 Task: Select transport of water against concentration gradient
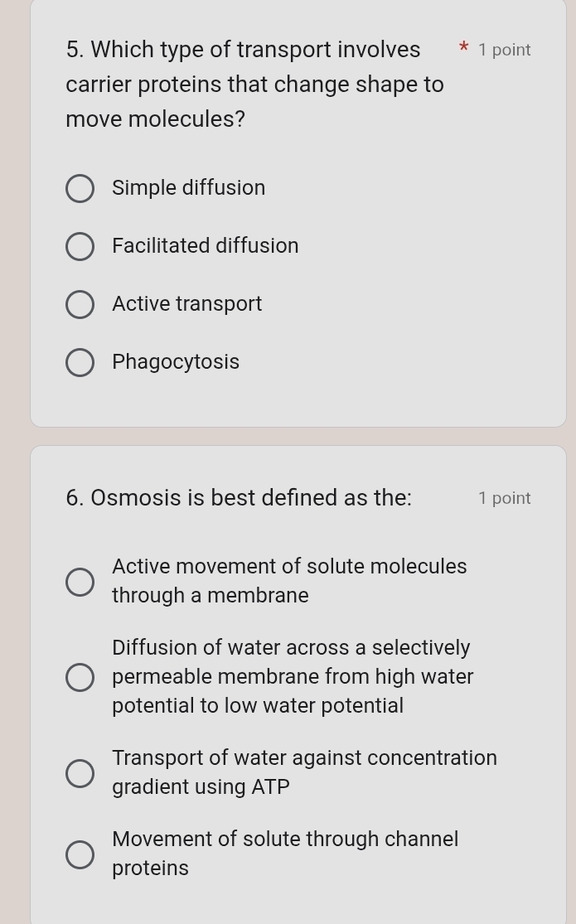coord(80,772)
